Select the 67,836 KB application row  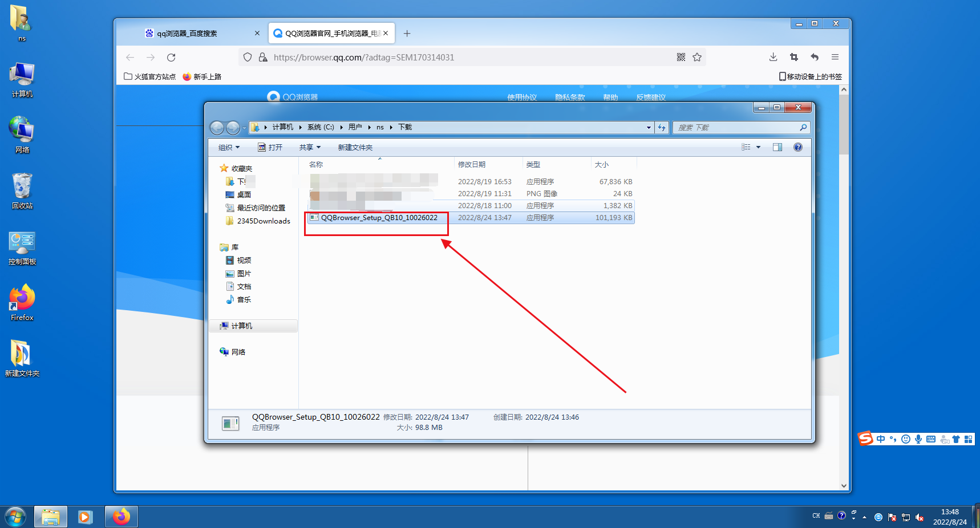pyautogui.click(x=471, y=182)
